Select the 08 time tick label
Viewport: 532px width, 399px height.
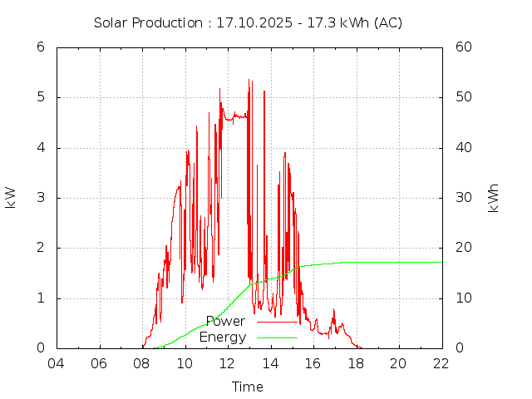point(142,364)
